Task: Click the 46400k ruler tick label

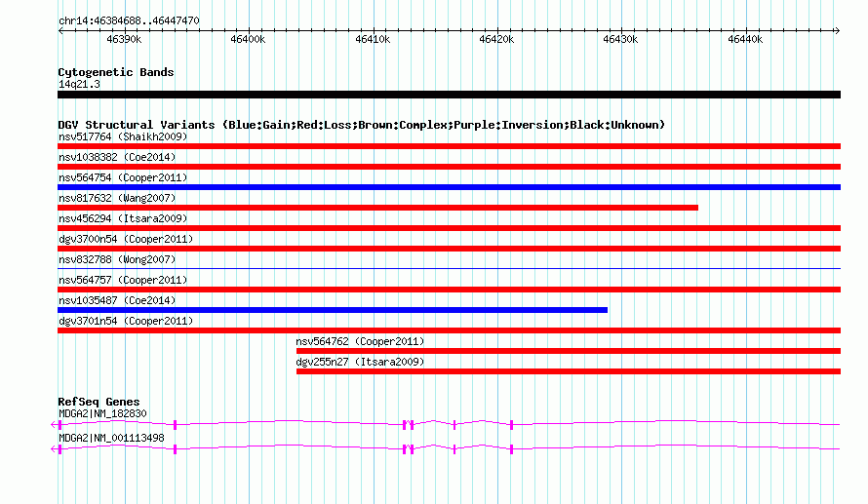Action: 248,39
